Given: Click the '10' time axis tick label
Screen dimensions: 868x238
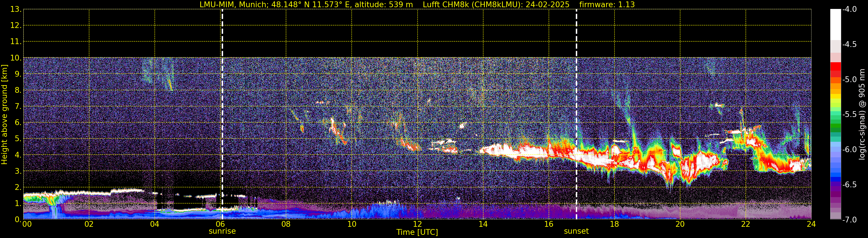Looking at the screenshot, I should (352, 224).
